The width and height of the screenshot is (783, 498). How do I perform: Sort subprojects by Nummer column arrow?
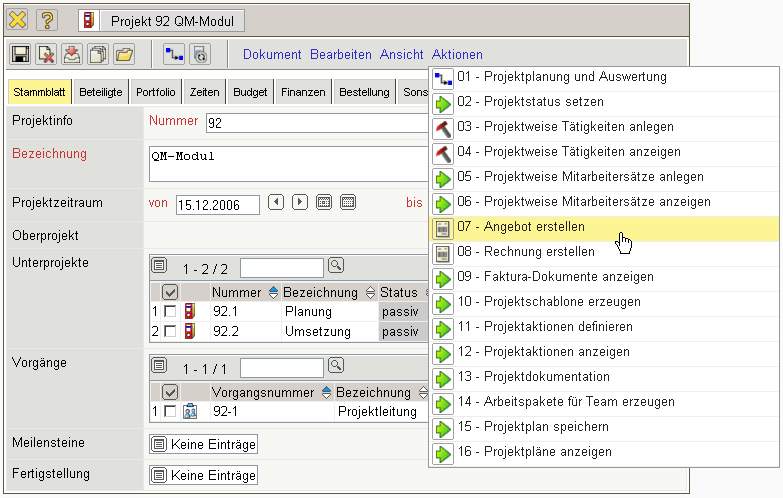tap(274, 292)
